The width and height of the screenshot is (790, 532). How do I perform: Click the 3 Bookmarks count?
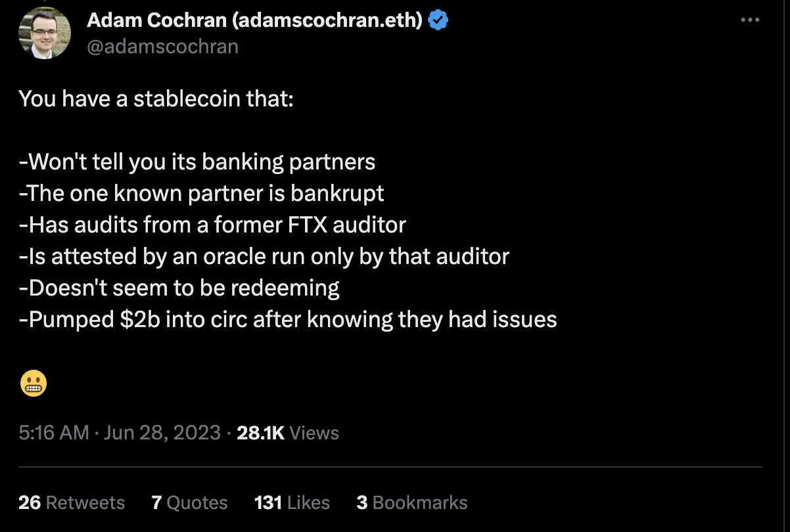point(412,503)
